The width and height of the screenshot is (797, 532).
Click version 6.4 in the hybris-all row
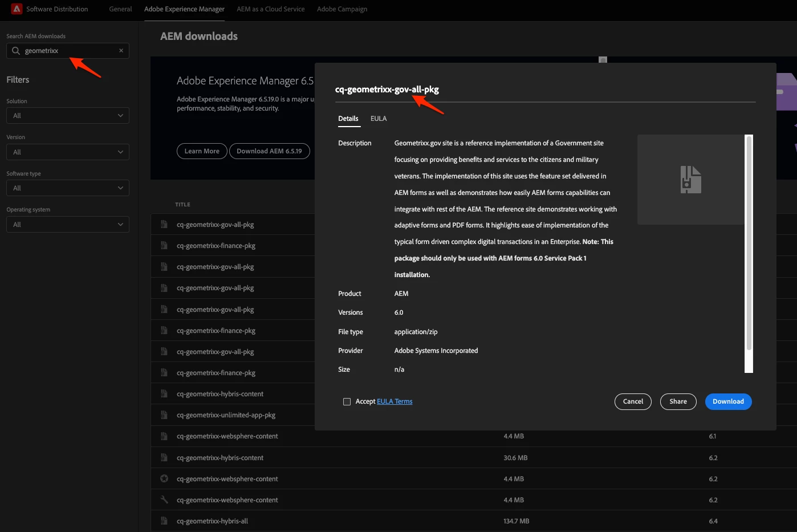click(713, 521)
